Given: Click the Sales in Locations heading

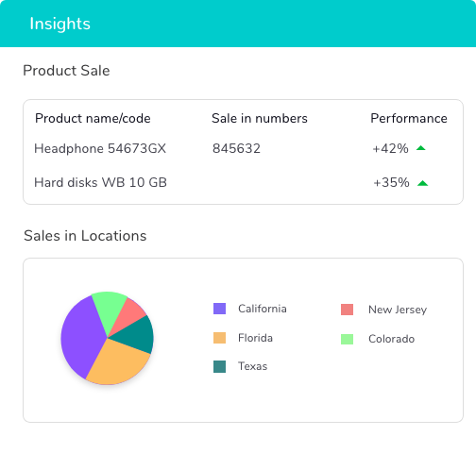Looking at the screenshot, I should coord(85,236).
